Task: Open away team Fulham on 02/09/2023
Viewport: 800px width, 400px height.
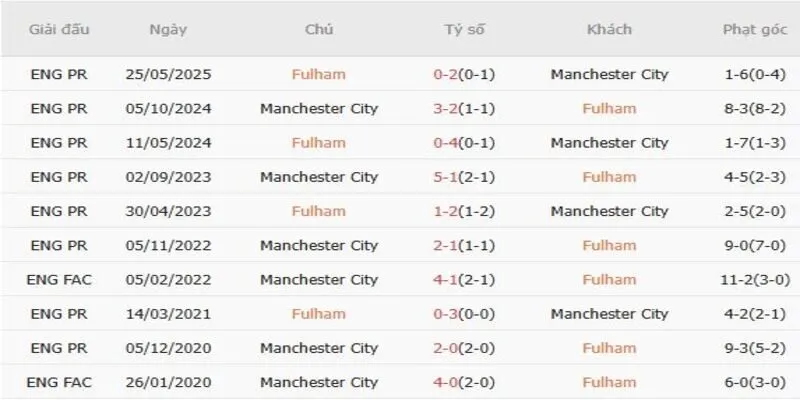Action: click(609, 177)
